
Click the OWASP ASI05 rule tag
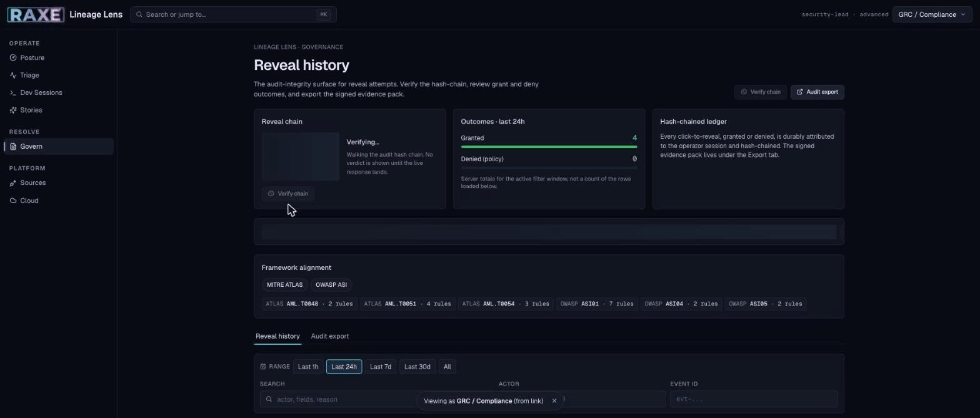[x=766, y=304]
